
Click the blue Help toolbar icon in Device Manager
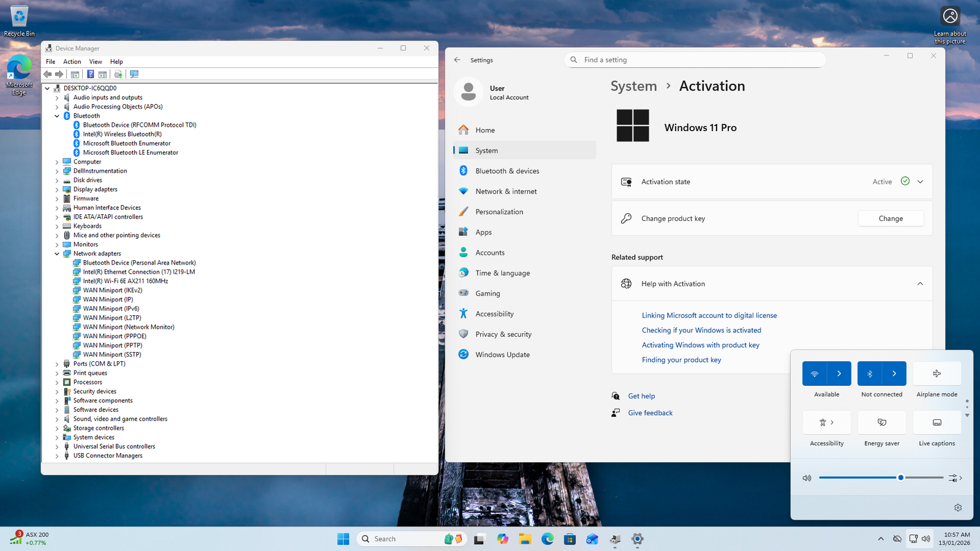click(x=90, y=74)
